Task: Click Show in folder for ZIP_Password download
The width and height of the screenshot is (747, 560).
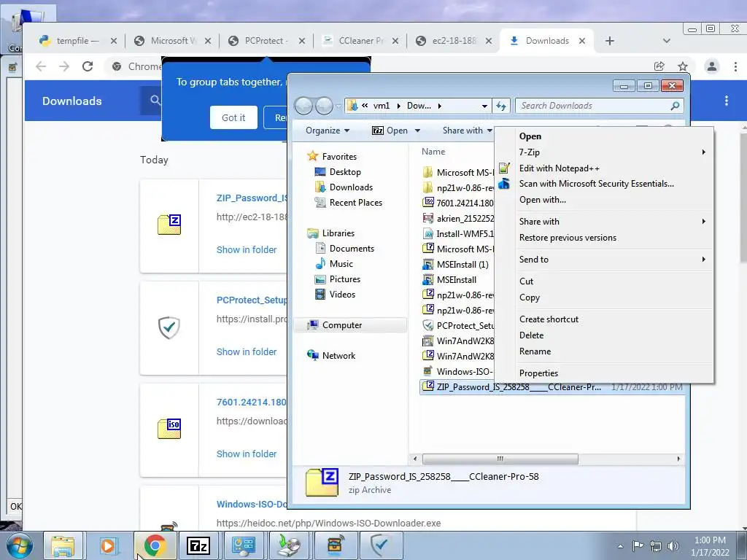Action: 247,250
